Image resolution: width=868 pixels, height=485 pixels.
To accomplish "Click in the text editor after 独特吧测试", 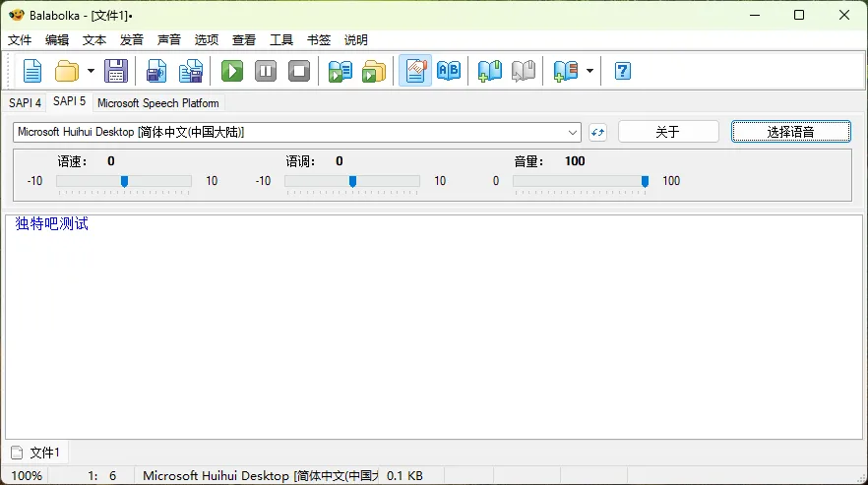I will click(91, 223).
